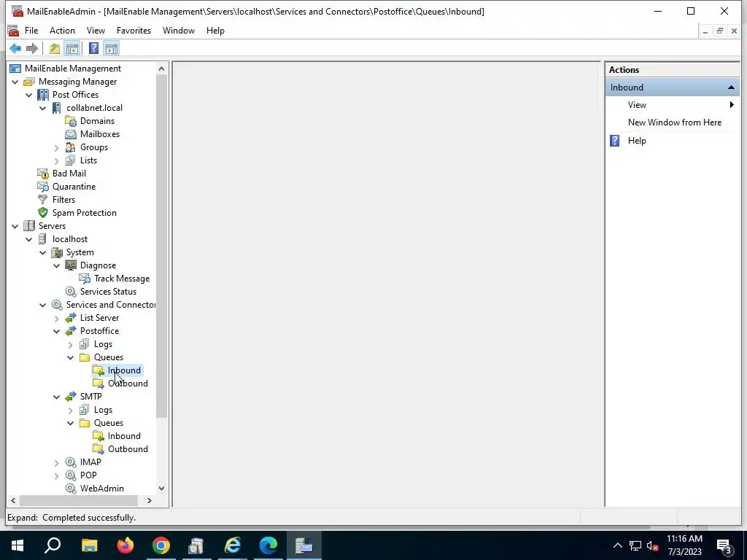Open the Track Message icon
The height and width of the screenshot is (560, 747).
(x=85, y=279)
